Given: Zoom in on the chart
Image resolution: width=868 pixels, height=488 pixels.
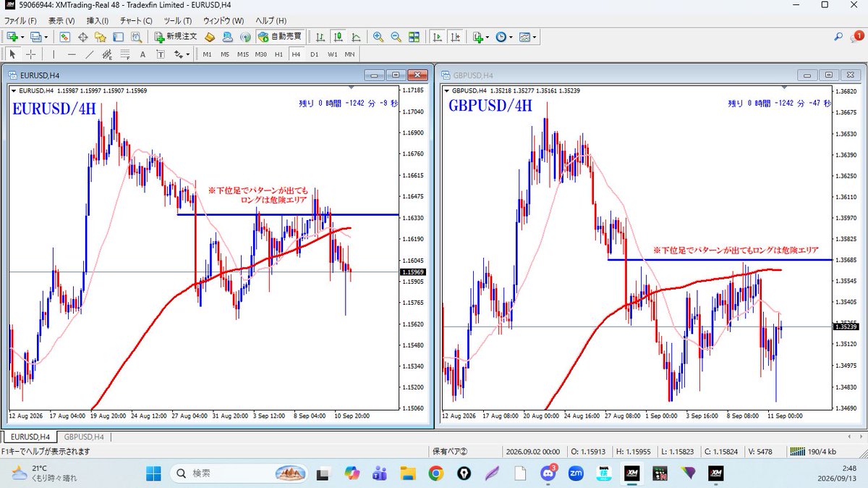Looking at the screenshot, I should click(x=378, y=37).
